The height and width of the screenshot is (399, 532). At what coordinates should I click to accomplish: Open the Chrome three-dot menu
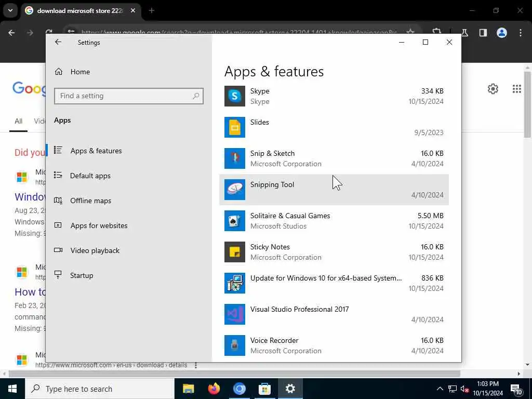[521, 33]
